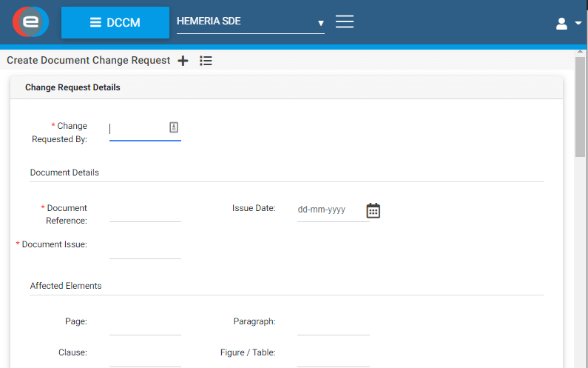
Task: Click the plus icon to create new request
Action: pos(183,61)
